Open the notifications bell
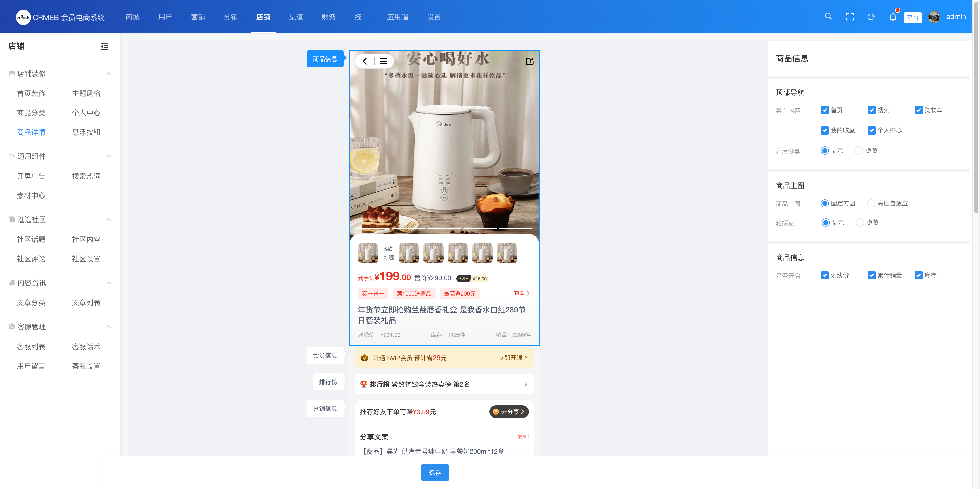Screen dimensions: 980x489 coord(892,17)
